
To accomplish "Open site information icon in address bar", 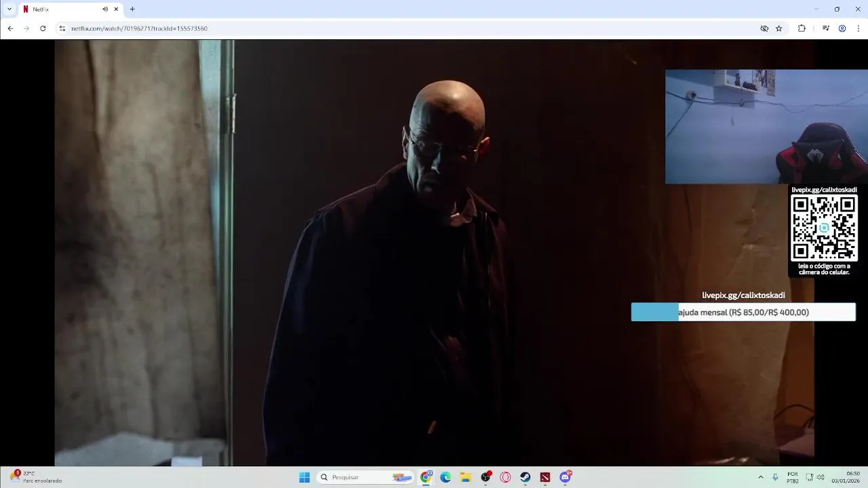I will click(62, 28).
